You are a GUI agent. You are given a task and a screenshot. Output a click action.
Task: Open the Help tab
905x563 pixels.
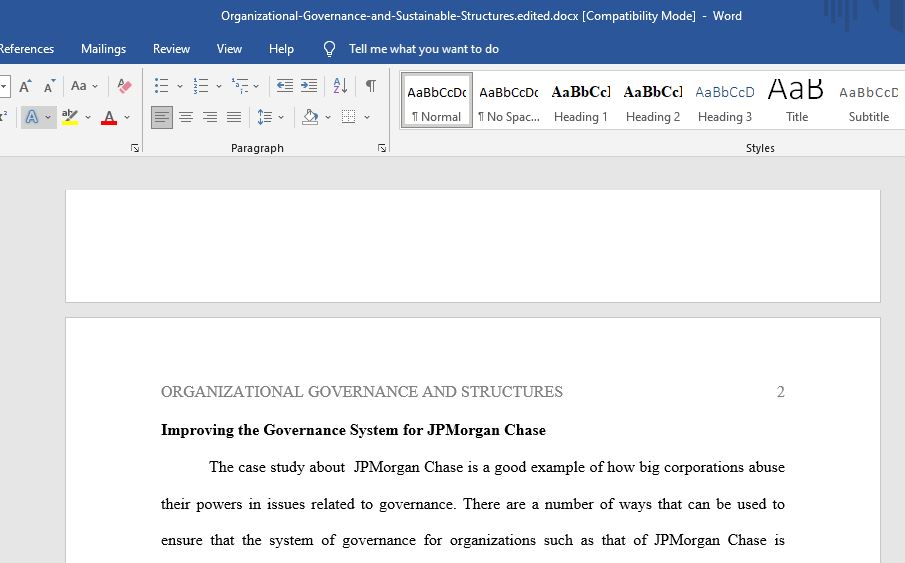281,49
